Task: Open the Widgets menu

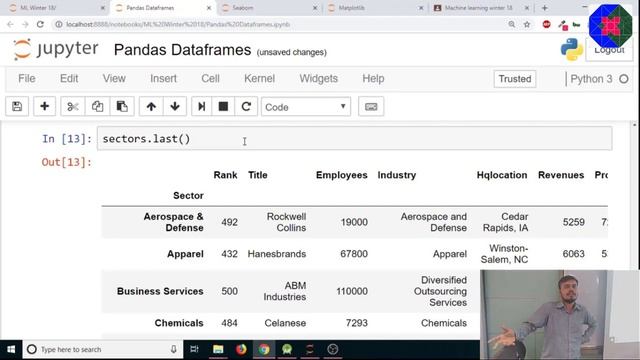Action: (x=318, y=78)
